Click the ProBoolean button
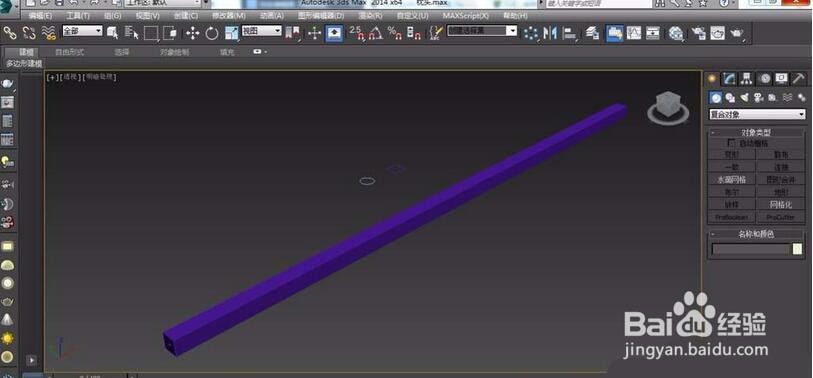The image size is (813, 378). (x=732, y=217)
